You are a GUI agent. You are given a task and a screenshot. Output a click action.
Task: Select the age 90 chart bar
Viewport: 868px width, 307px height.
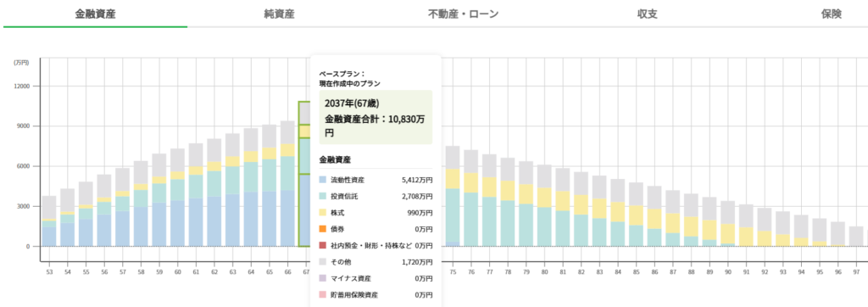click(x=727, y=223)
